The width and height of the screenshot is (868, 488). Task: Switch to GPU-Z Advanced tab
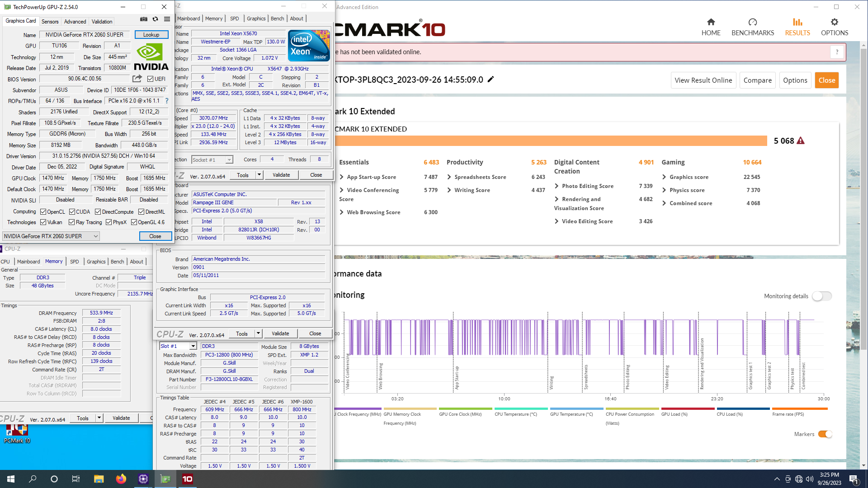[x=75, y=22]
